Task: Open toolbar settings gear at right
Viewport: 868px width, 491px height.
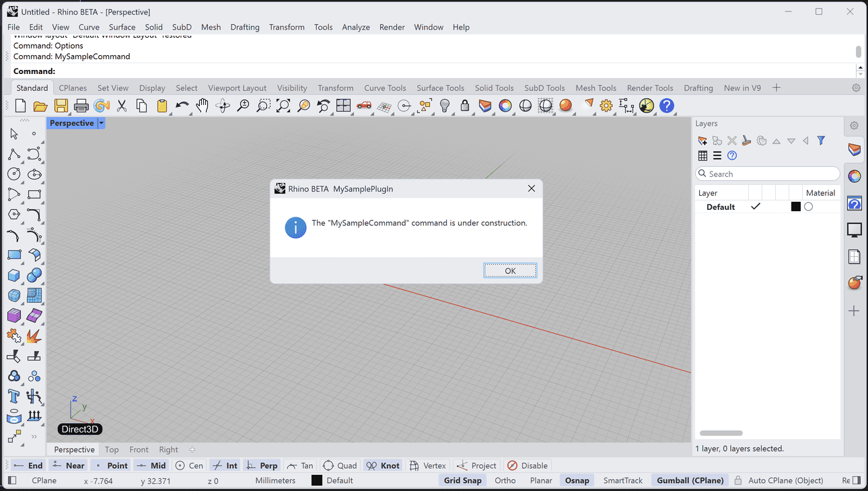Action: coord(856,87)
